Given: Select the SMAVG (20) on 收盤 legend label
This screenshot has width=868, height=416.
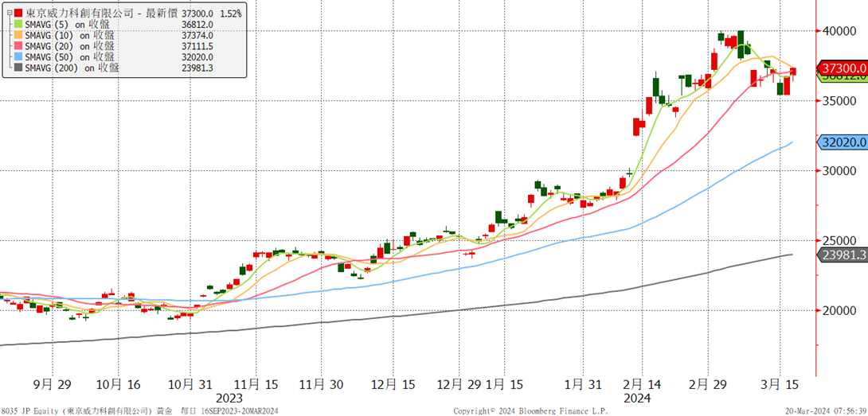Looking at the screenshot, I should (x=72, y=46).
